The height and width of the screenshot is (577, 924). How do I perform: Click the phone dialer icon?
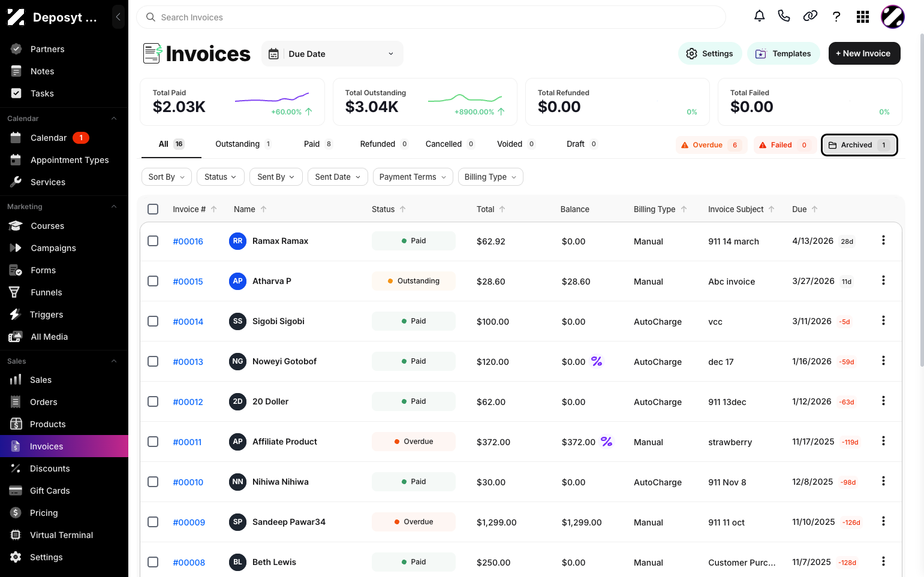[784, 16]
